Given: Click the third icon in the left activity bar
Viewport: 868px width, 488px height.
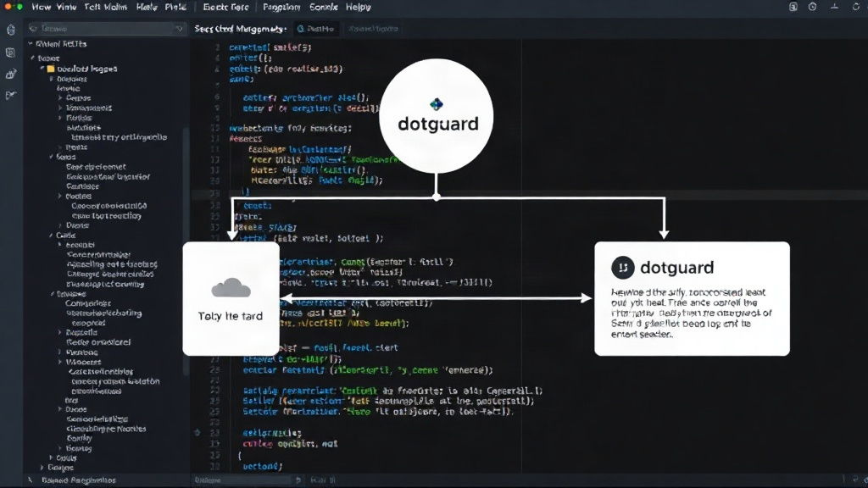Looking at the screenshot, I should tap(10, 74).
